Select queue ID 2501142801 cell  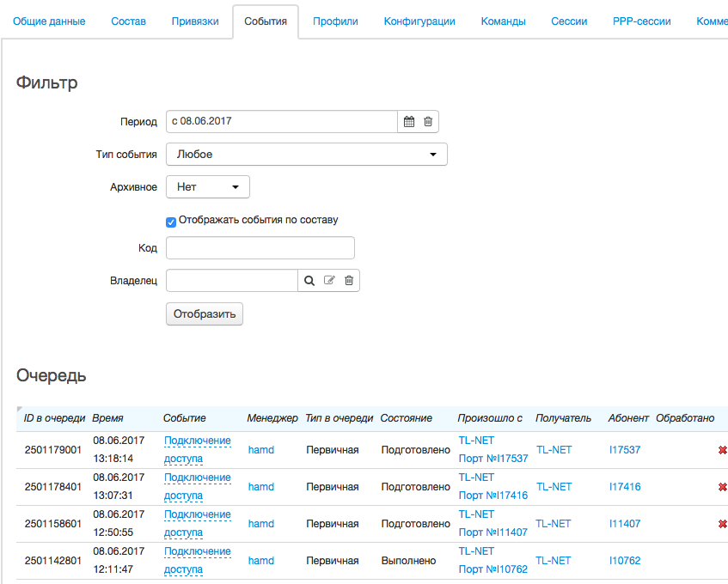tap(53, 560)
